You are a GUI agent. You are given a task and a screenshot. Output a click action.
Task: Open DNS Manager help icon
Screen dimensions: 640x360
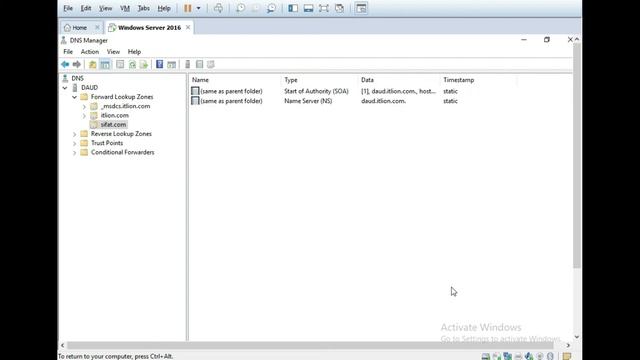[x=160, y=64]
